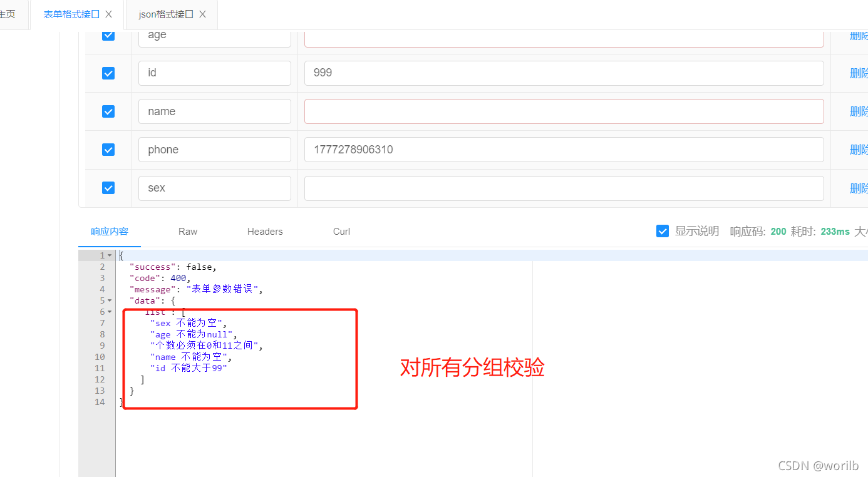Uncheck the id parameter checkbox
868x477 pixels.
click(x=108, y=73)
